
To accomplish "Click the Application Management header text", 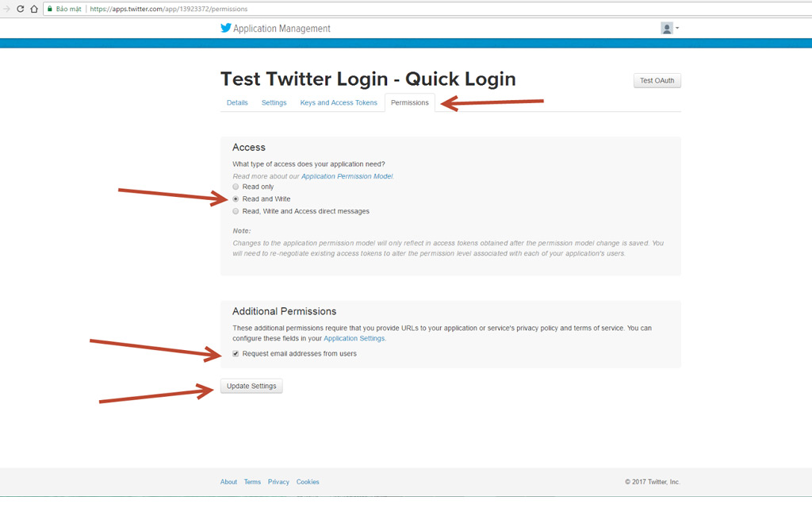I will pyautogui.click(x=282, y=29).
